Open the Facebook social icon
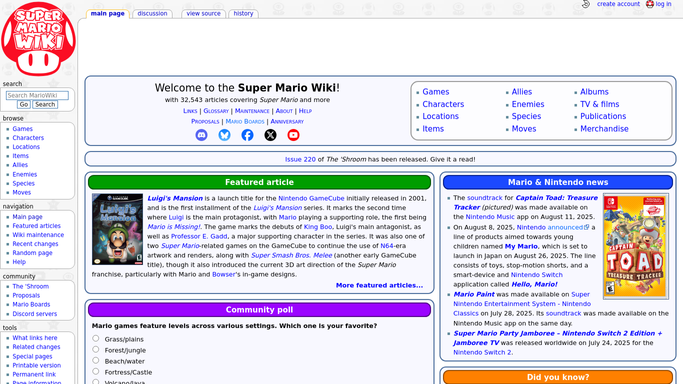683x384 pixels. click(247, 135)
